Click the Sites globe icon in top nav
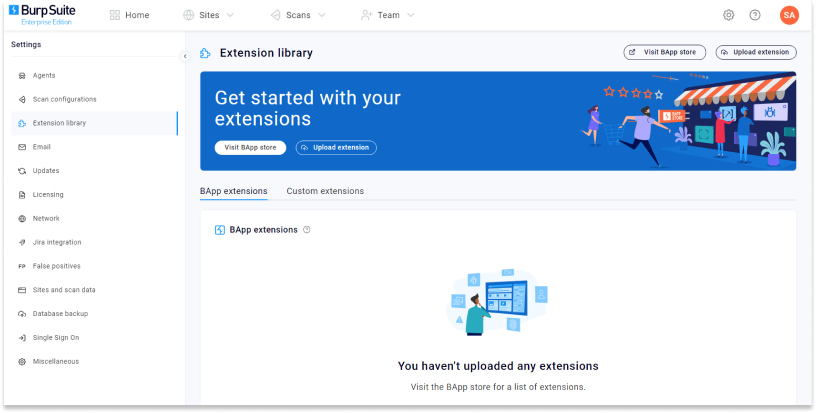Screen dimensions: 816x413 188,15
